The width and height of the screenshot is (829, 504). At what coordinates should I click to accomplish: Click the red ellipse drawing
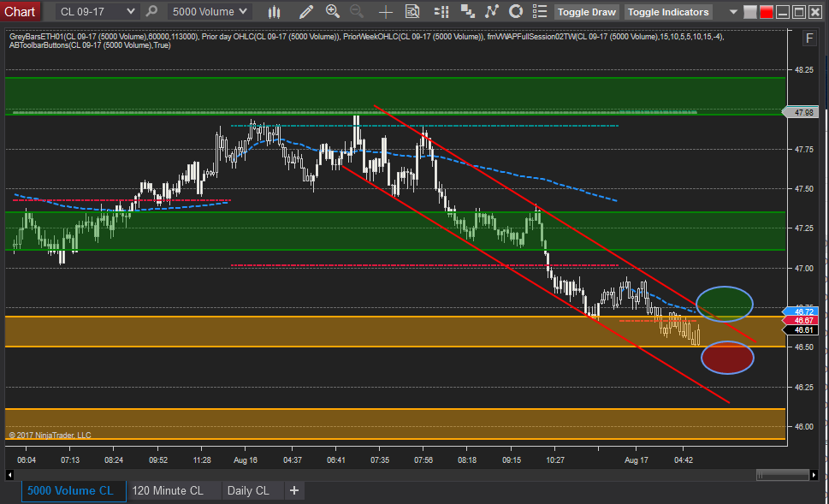click(x=727, y=358)
